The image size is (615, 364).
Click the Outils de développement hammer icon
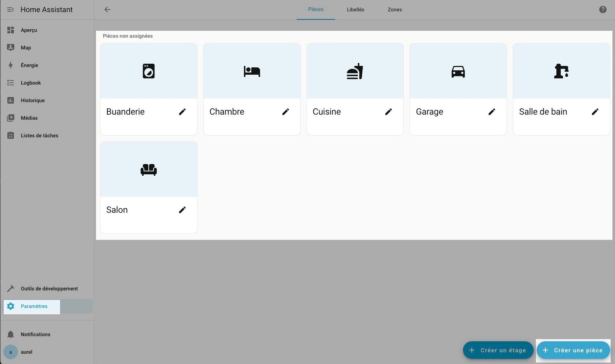tap(11, 289)
